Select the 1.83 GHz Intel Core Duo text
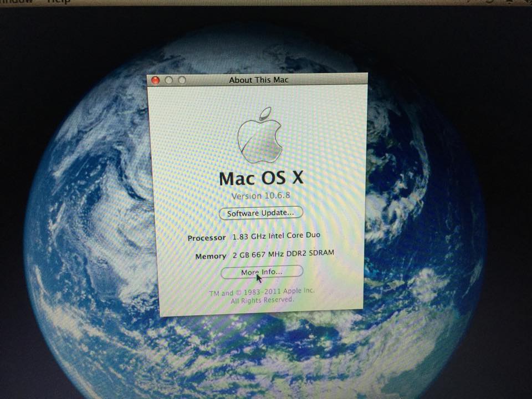Screen dimensions: 532x399 pos(276,236)
